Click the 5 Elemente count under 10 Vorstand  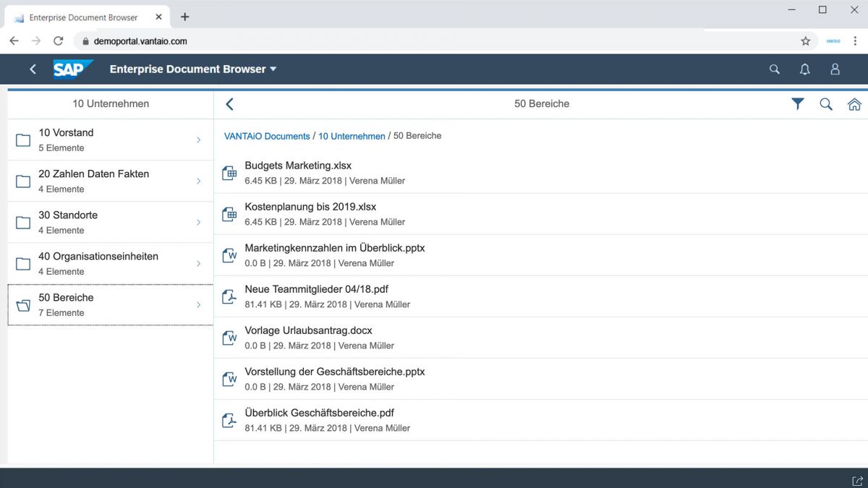(61, 148)
